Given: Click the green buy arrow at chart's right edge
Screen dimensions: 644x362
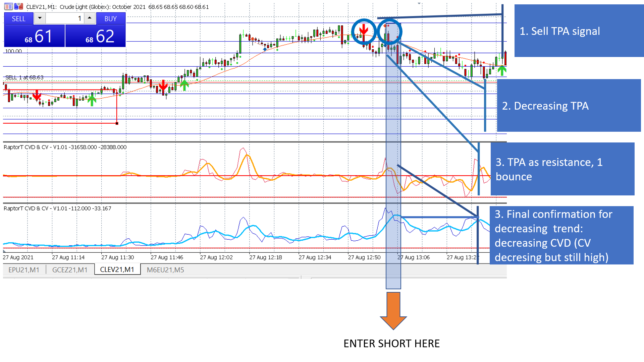Looking at the screenshot, I should (x=502, y=71).
